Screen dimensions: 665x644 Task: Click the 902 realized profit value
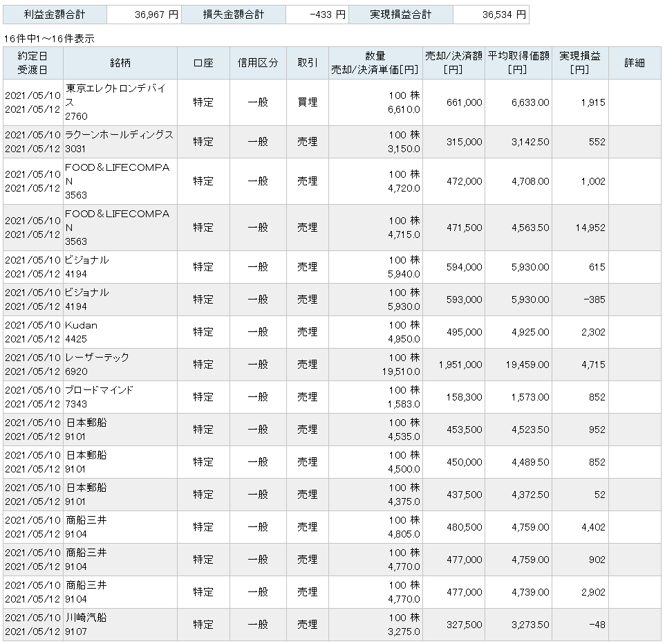coord(597,560)
